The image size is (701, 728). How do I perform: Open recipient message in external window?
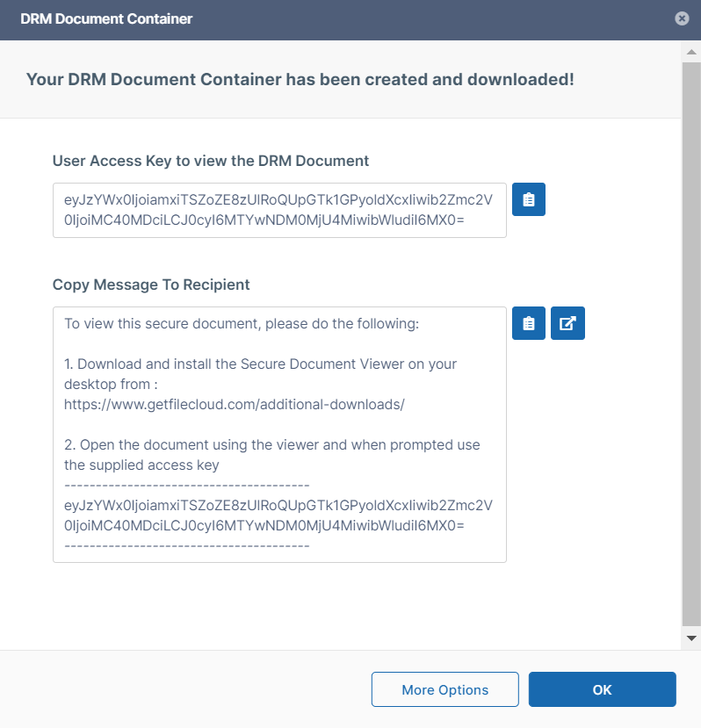(x=567, y=323)
